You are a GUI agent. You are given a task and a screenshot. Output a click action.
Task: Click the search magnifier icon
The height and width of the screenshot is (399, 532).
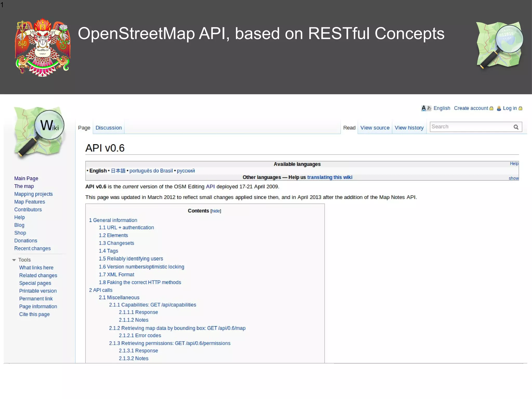(x=516, y=127)
